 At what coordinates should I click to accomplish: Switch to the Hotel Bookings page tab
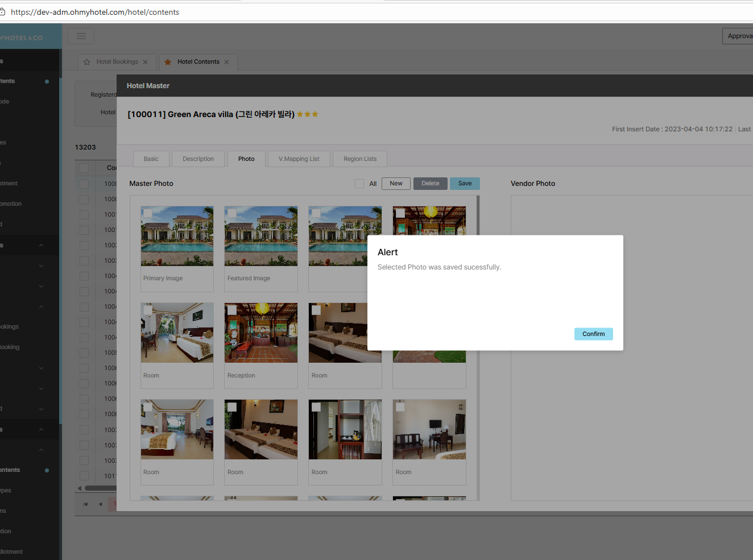click(117, 62)
